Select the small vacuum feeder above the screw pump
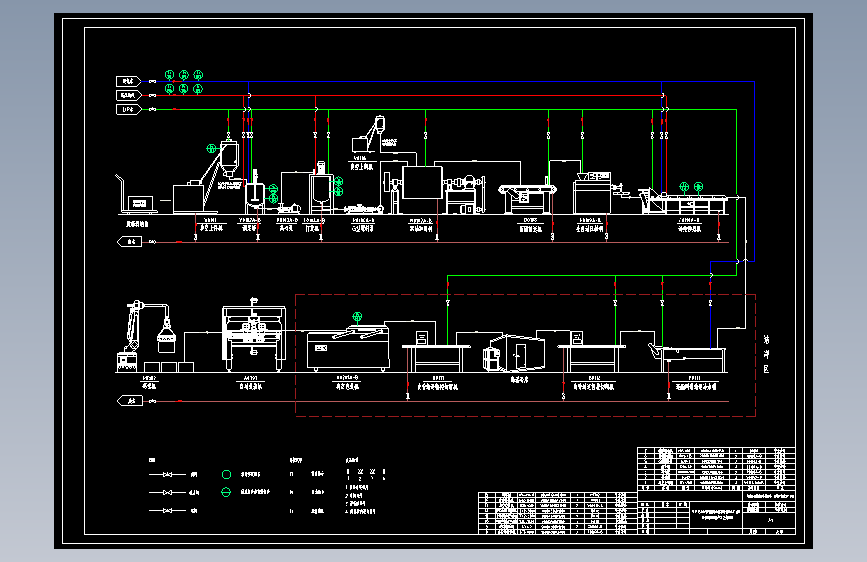The image size is (867, 562). [368, 134]
